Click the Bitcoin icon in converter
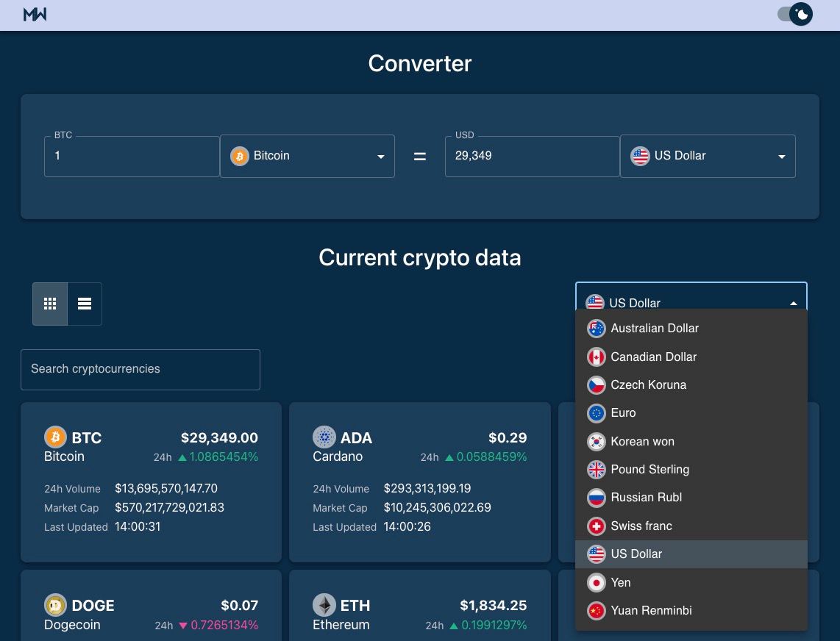 pos(240,156)
